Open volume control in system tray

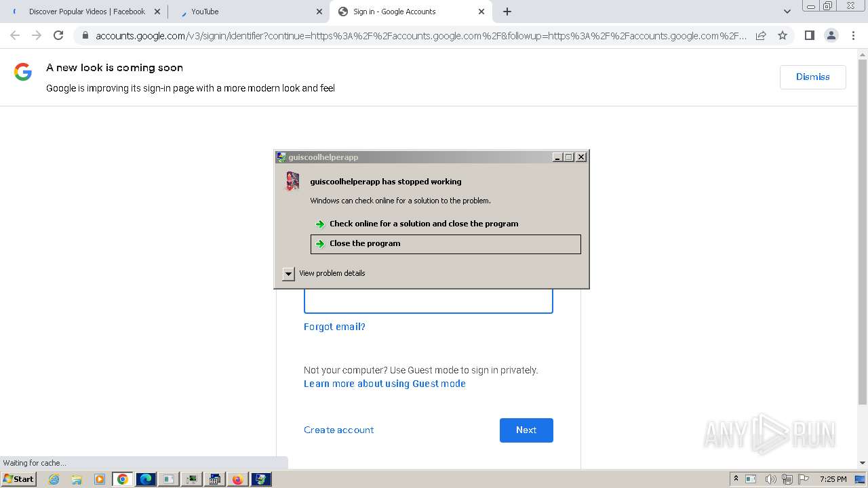770,479
